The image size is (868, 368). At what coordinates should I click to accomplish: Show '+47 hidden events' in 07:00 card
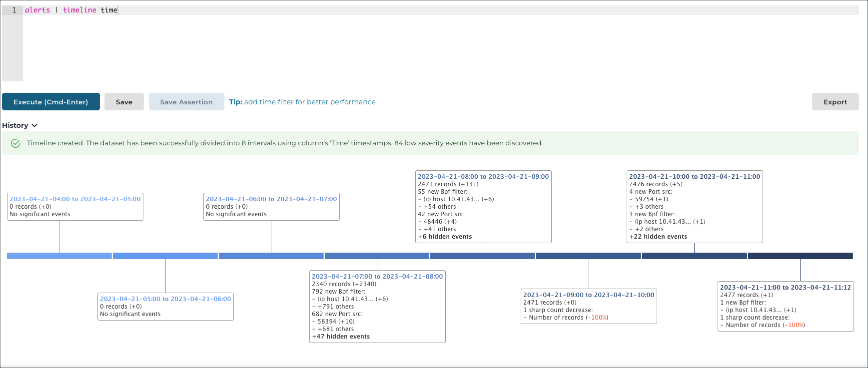(341, 337)
